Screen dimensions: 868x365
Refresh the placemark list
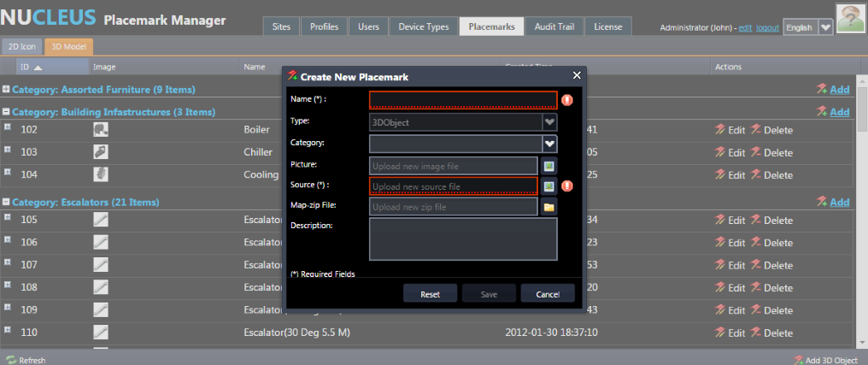[x=26, y=360]
